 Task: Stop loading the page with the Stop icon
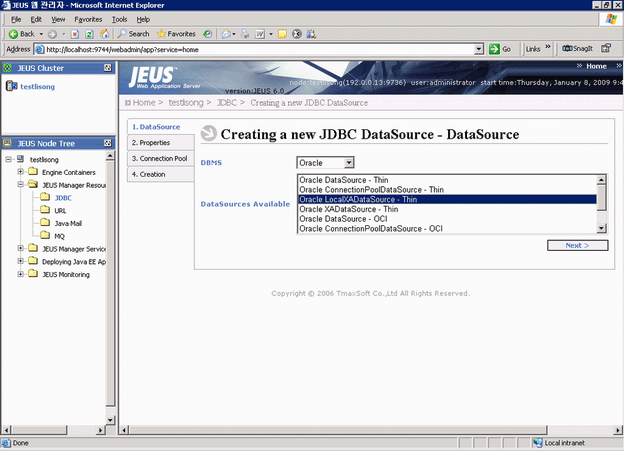point(75,34)
